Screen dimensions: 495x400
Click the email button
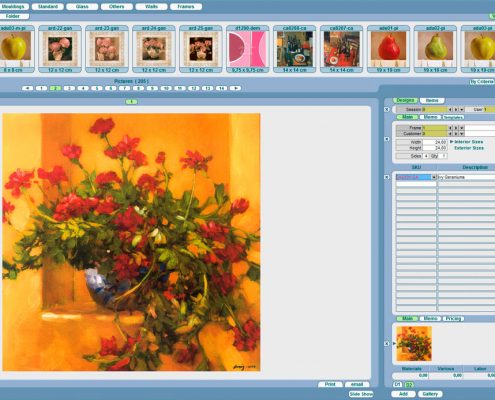(x=357, y=384)
